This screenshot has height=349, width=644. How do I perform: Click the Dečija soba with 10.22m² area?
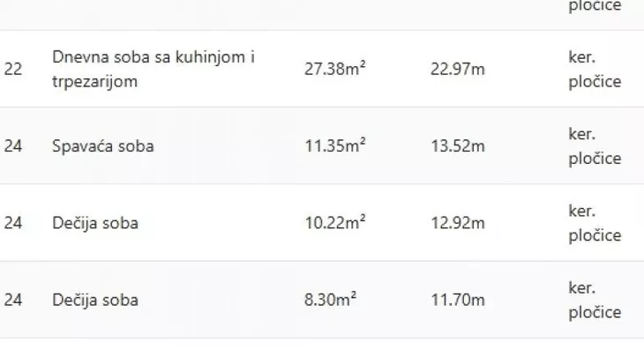point(95,223)
